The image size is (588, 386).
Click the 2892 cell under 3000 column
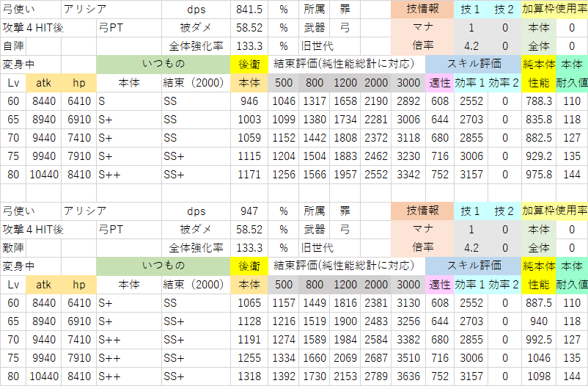pyautogui.click(x=408, y=101)
